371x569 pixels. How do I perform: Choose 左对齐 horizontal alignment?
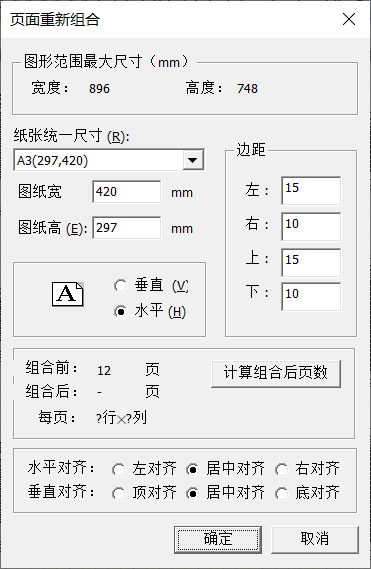coord(118,470)
